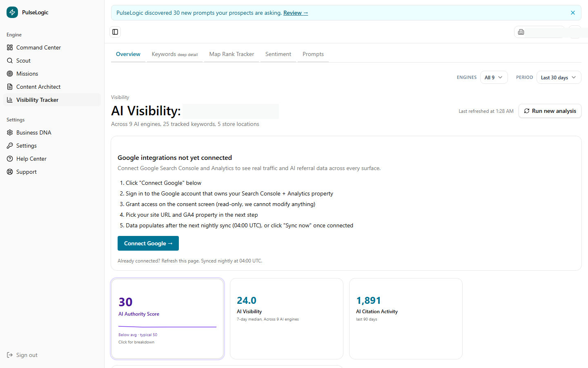Switch to the Sentiment tab
Image resolution: width=588 pixels, height=368 pixels.
click(278, 54)
